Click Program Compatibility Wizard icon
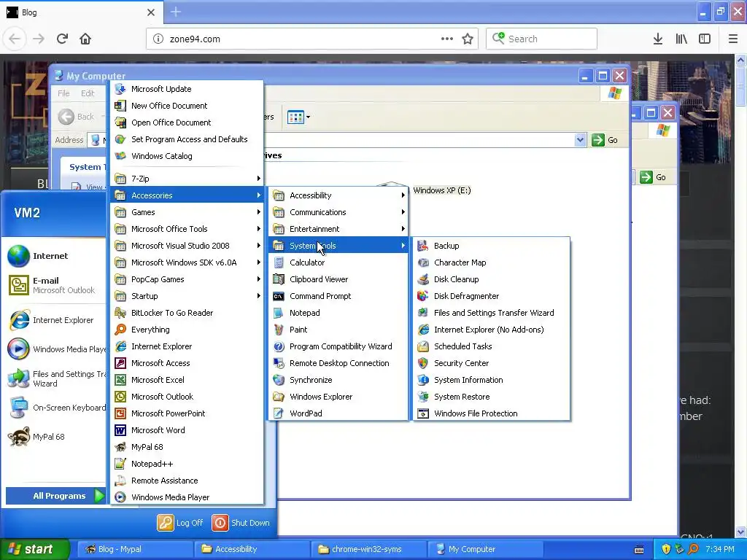The image size is (747, 560). tap(279, 346)
